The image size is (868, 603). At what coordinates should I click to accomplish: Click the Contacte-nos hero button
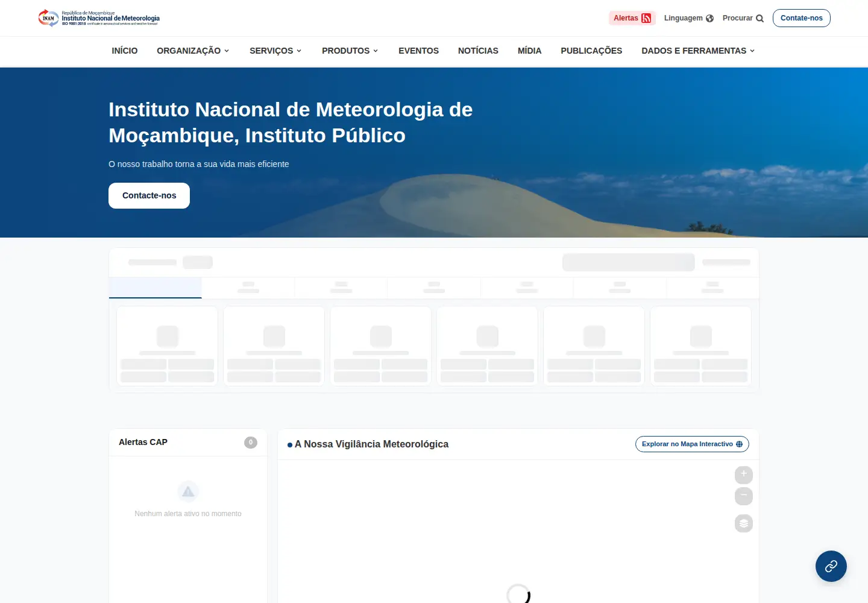click(x=149, y=195)
